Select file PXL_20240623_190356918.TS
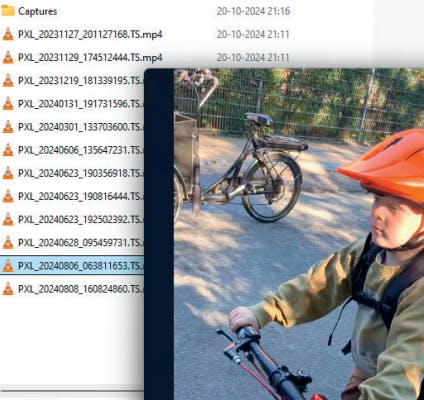The width and height of the screenshot is (424, 400). pos(81,173)
